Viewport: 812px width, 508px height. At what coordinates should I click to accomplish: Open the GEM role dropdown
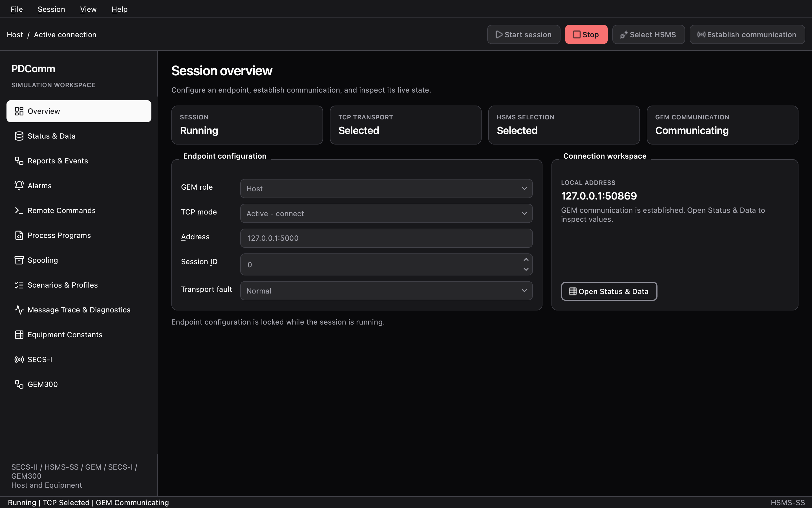[x=386, y=189]
